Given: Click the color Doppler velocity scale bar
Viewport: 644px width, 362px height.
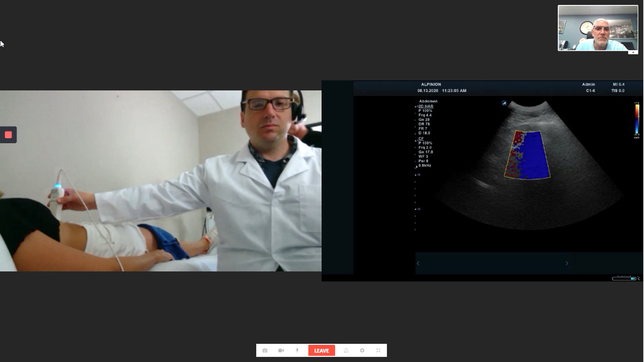Looking at the screenshot, I should click(x=637, y=119).
